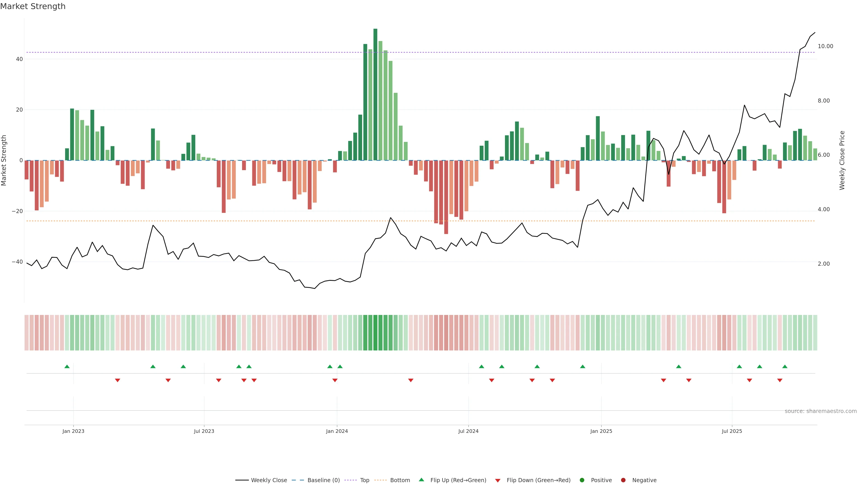Screen dimensions: 868x488
Task: Click the tallest dark green strength bar
Action: click(x=375, y=94)
